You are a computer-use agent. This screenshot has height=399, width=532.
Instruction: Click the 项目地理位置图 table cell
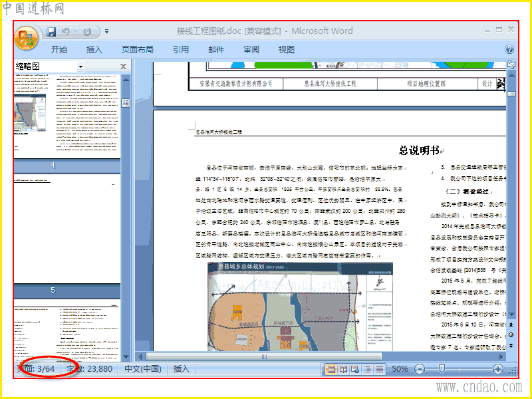426,84
